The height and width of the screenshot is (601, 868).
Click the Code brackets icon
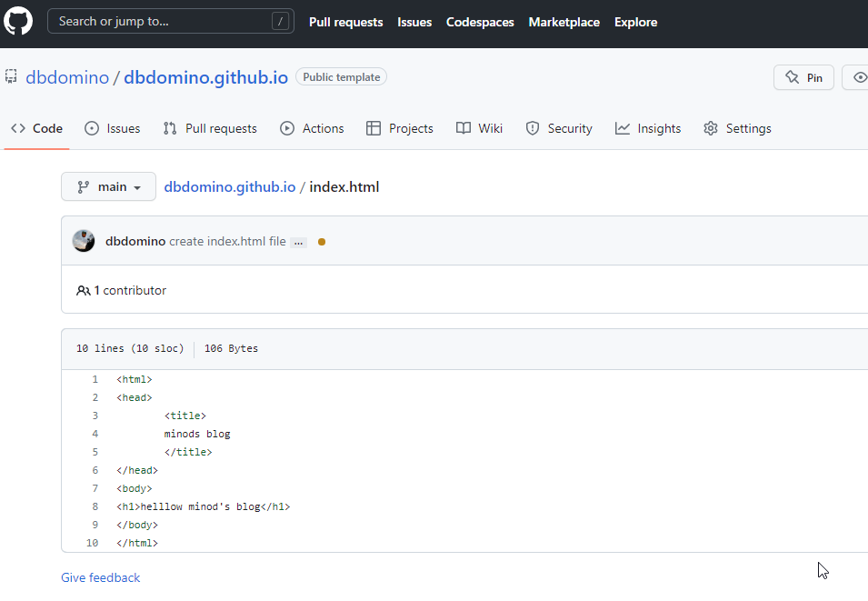pos(18,128)
